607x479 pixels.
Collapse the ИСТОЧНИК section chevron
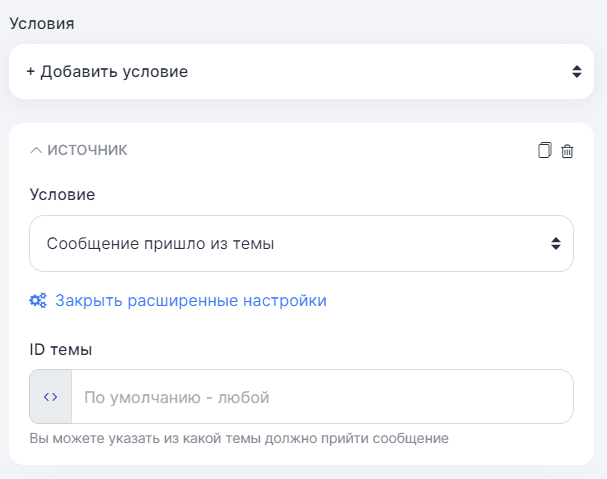point(36,150)
